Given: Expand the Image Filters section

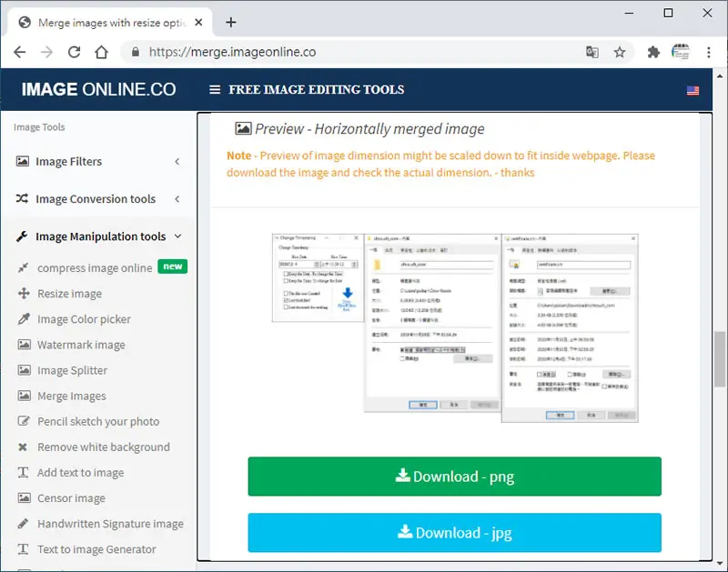Looking at the screenshot, I should click(x=98, y=162).
